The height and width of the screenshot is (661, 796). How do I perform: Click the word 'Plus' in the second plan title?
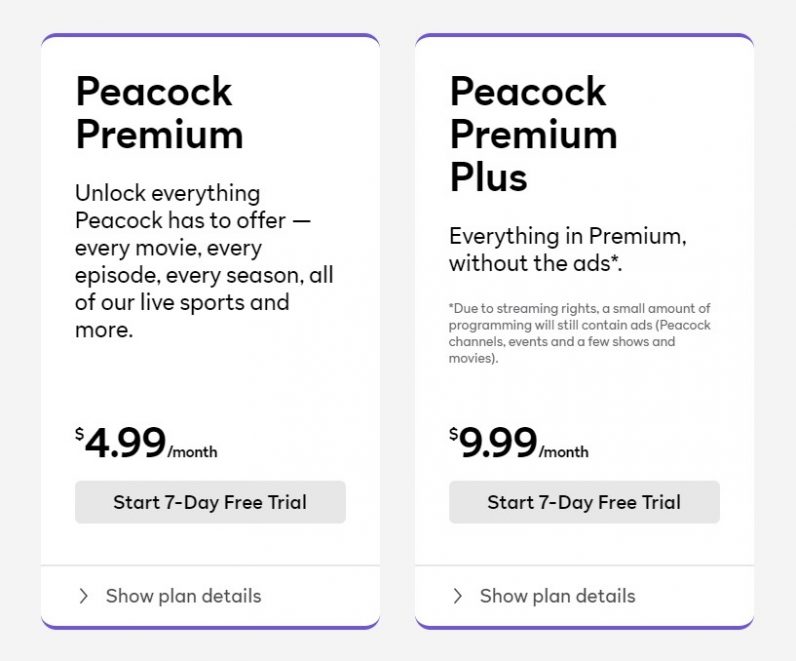(x=488, y=177)
